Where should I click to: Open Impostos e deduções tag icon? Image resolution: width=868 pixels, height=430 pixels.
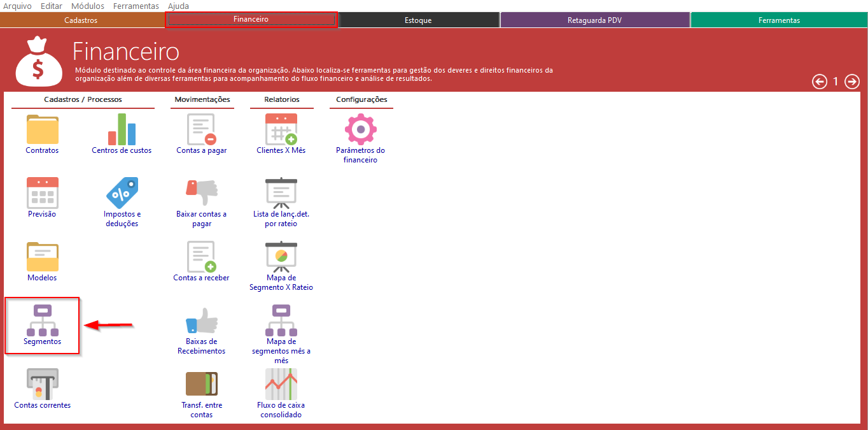coord(122,193)
